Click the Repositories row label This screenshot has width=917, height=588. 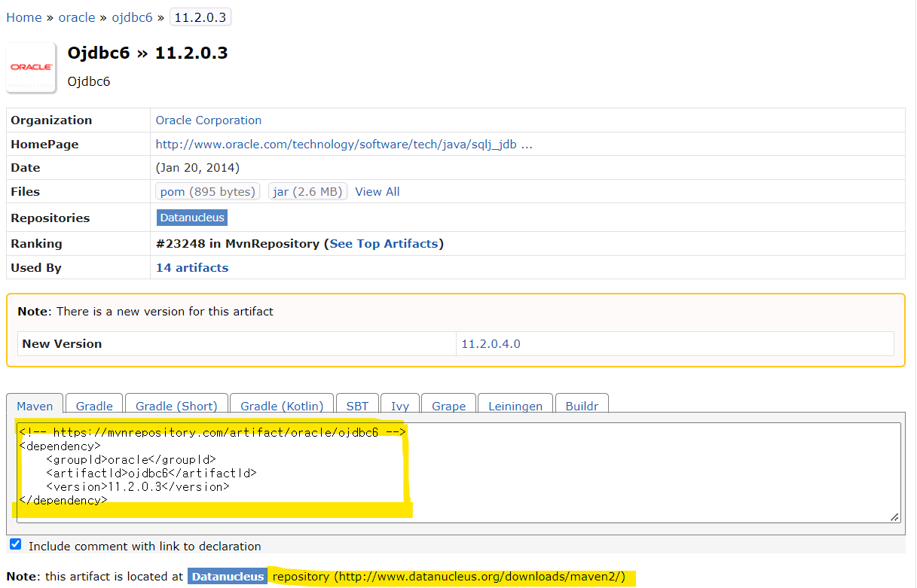coord(50,218)
